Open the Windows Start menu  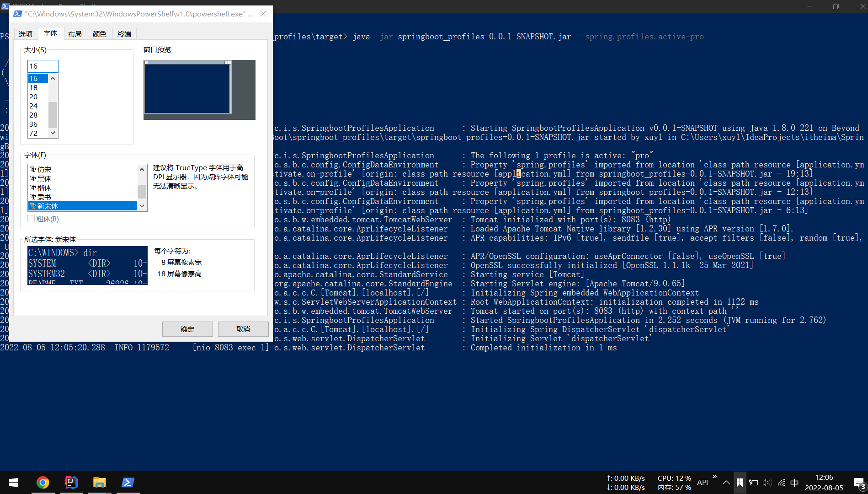click(x=14, y=483)
